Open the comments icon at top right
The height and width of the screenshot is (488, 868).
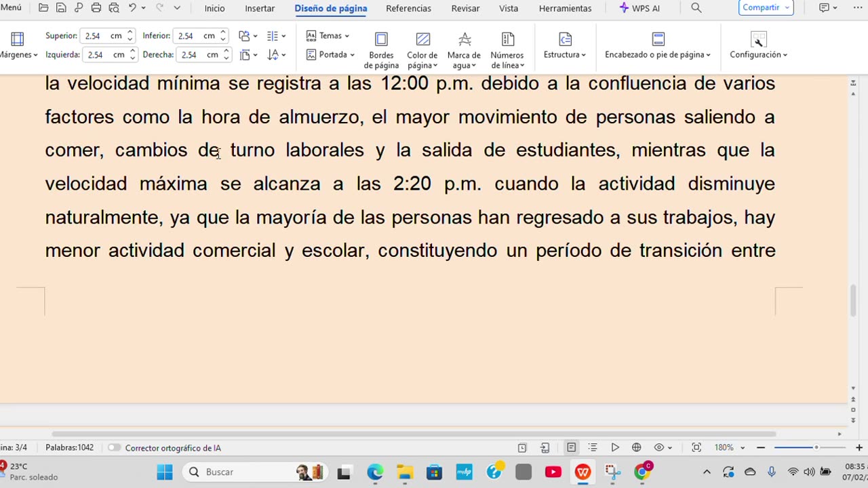coord(825,8)
